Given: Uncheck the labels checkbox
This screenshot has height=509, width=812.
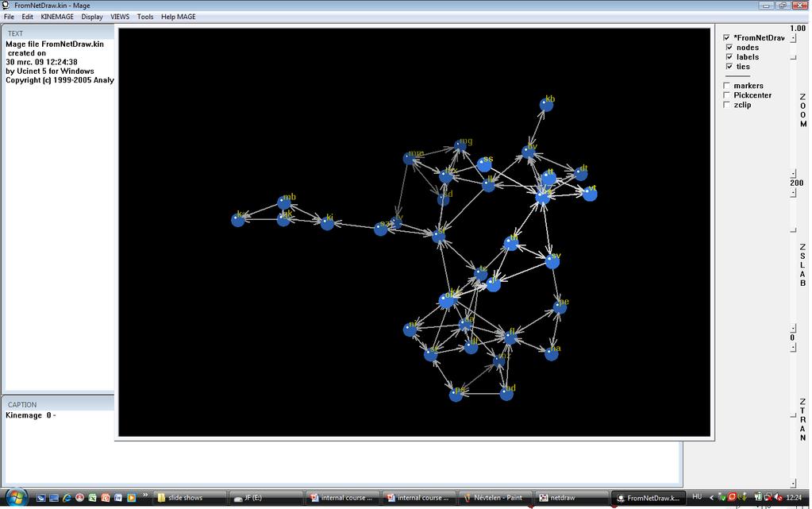Looking at the screenshot, I should 729,57.
